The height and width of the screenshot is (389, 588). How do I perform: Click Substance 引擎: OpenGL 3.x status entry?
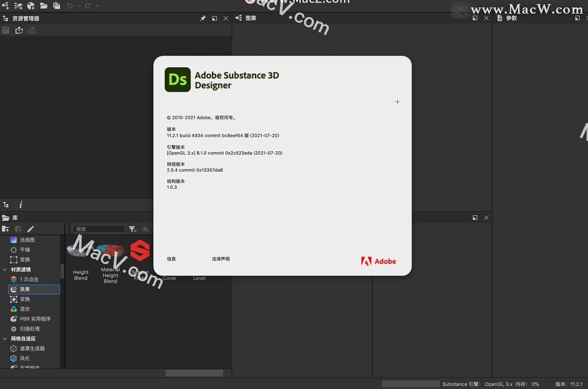coord(477,384)
